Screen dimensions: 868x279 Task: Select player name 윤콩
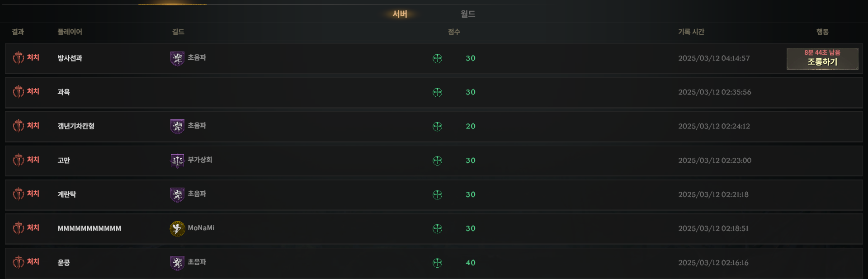point(64,263)
